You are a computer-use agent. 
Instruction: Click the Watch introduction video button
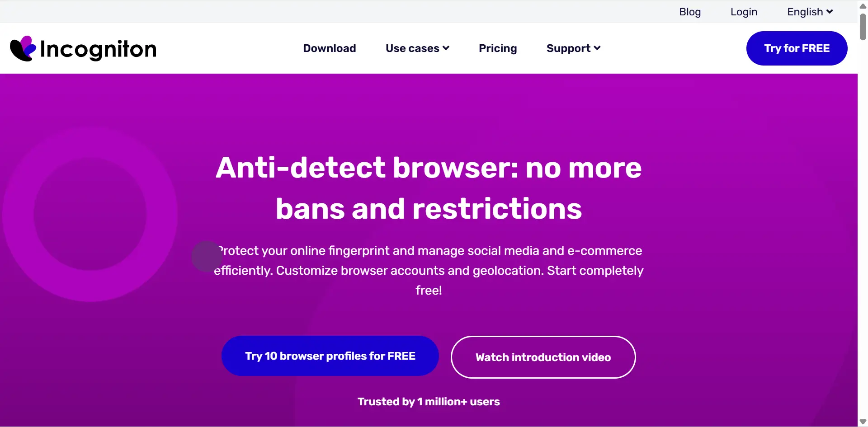pyautogui.click(x=543, y=357)
